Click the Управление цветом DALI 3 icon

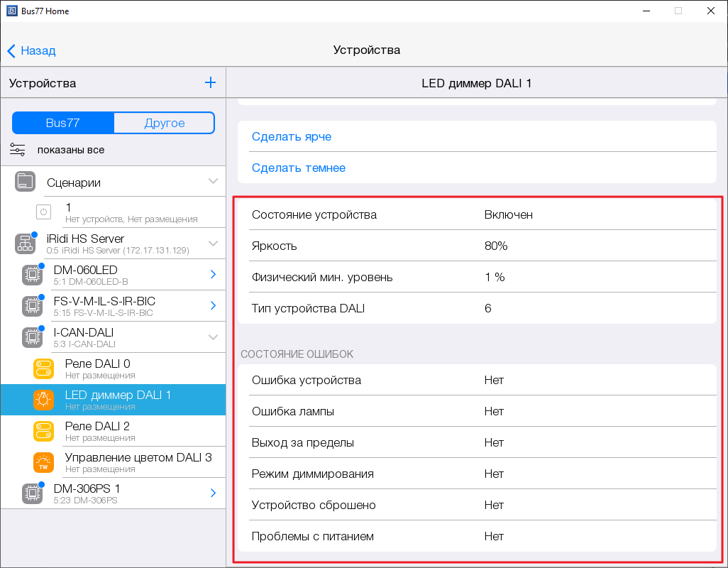(x=43, y=462)
